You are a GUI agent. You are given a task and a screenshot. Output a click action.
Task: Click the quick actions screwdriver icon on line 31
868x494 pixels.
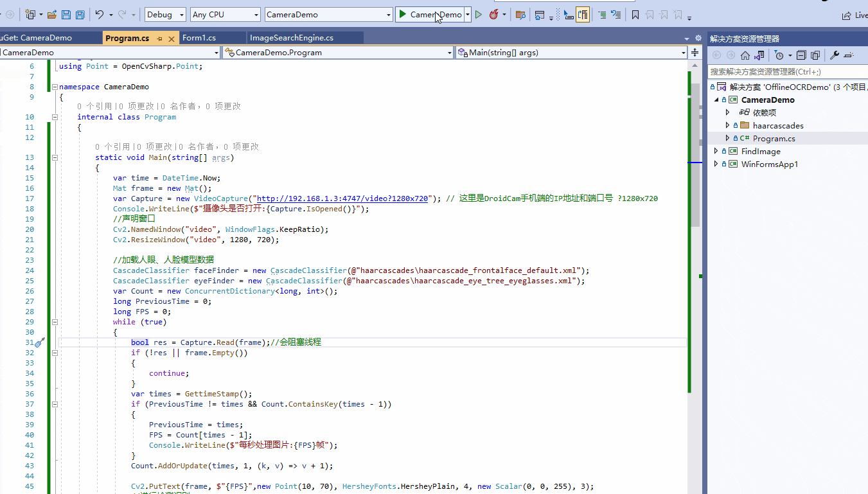click(x=40, y=342)
